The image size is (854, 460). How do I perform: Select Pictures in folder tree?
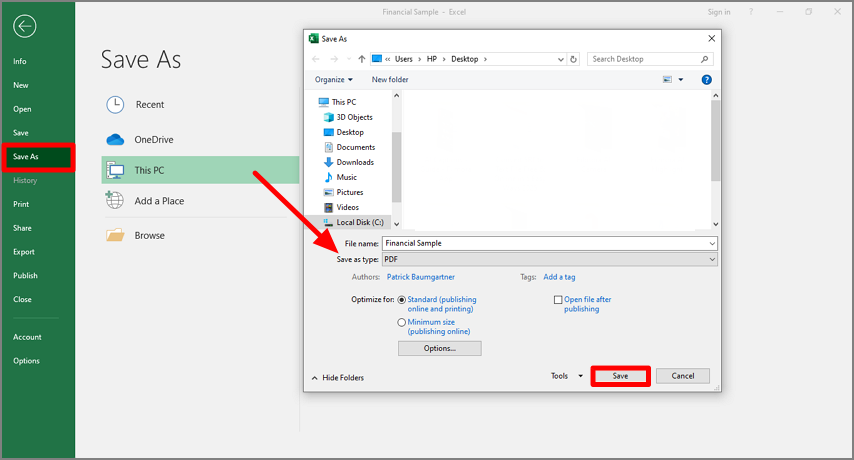(x=344, y=192)
